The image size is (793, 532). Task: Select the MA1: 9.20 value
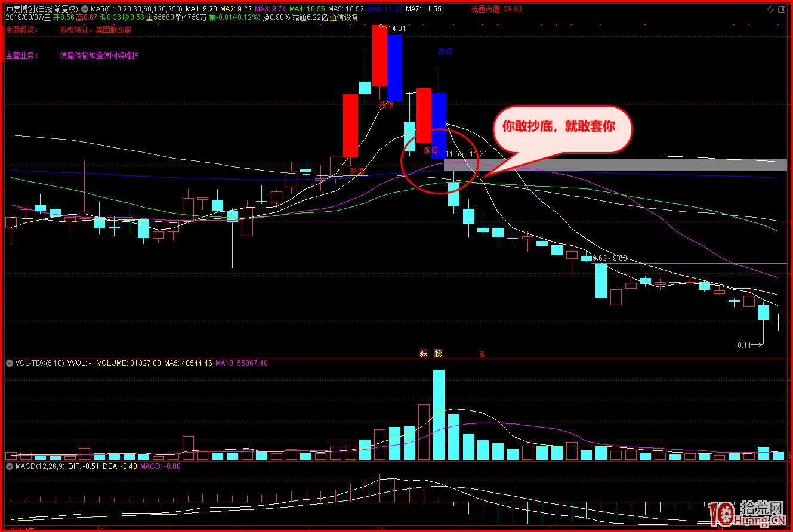coord(201,9)
